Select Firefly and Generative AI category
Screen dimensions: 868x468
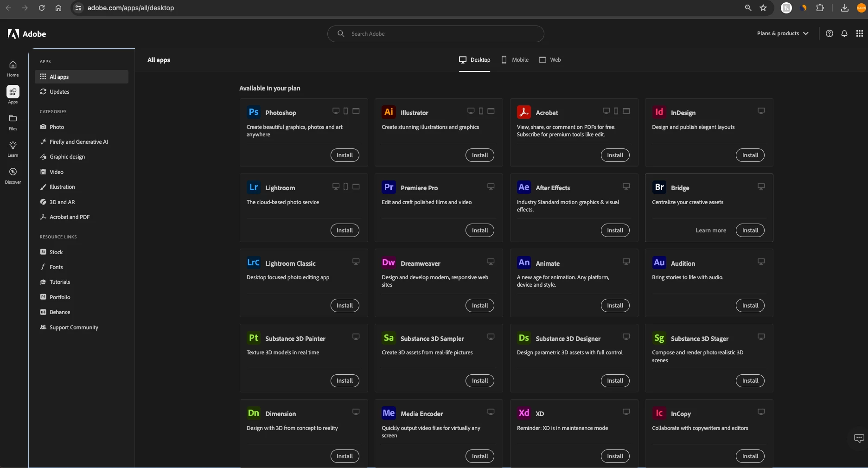click(82, 142)
